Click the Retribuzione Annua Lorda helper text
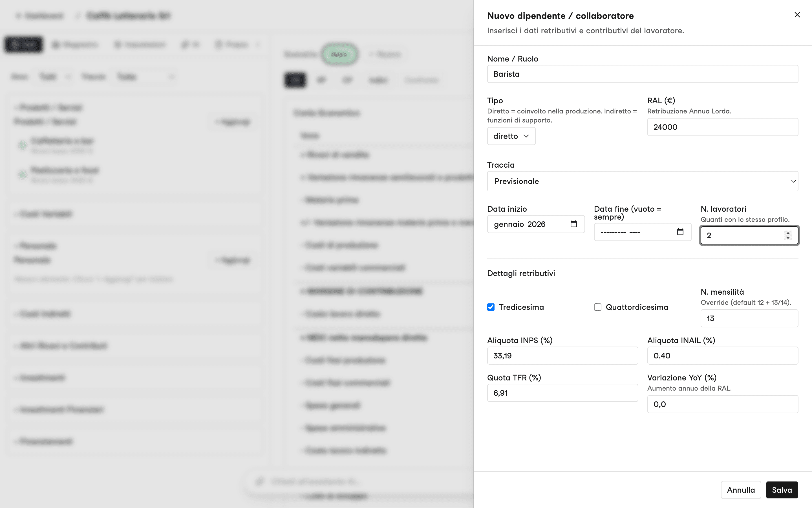The height and width of the screenshot is (508, 812). point(689,111)
